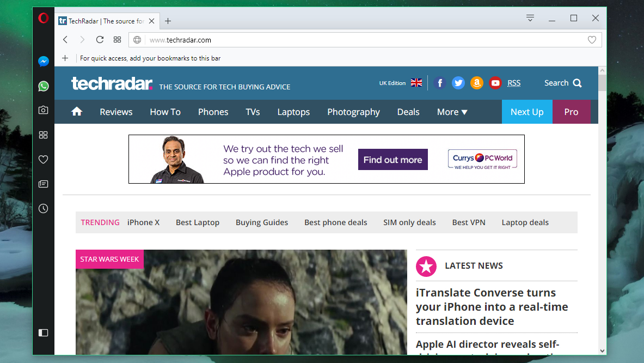Image resolution: width=644 pixels, height=363 pixels.
Task: Open Facebook Messenger in the sidebar
Action: click(x=43, y=61)
